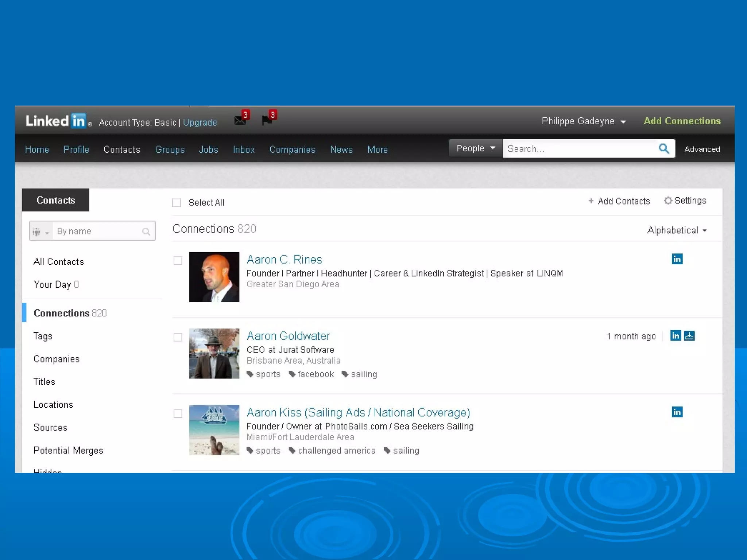Click the Add Connections link
747x560 pixels.
(682, 121)
